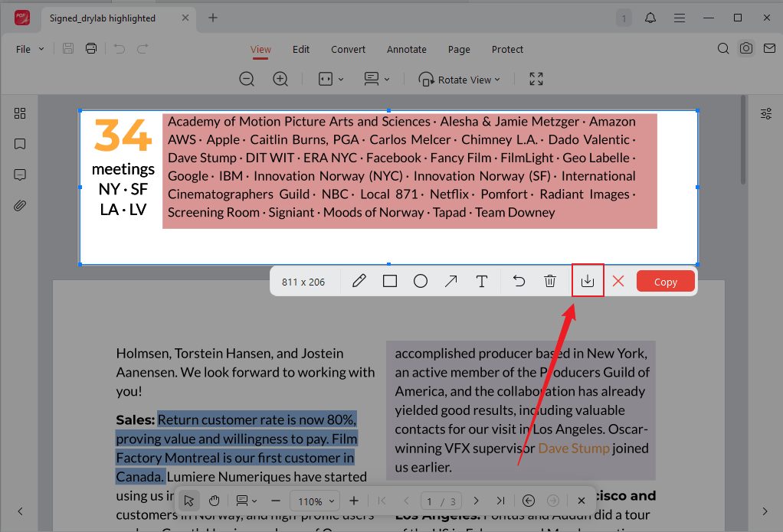Delete annotations with trash icon
The width and height of the screenshot is (783, 532).
pyautogui.click(x=550, y=282)
